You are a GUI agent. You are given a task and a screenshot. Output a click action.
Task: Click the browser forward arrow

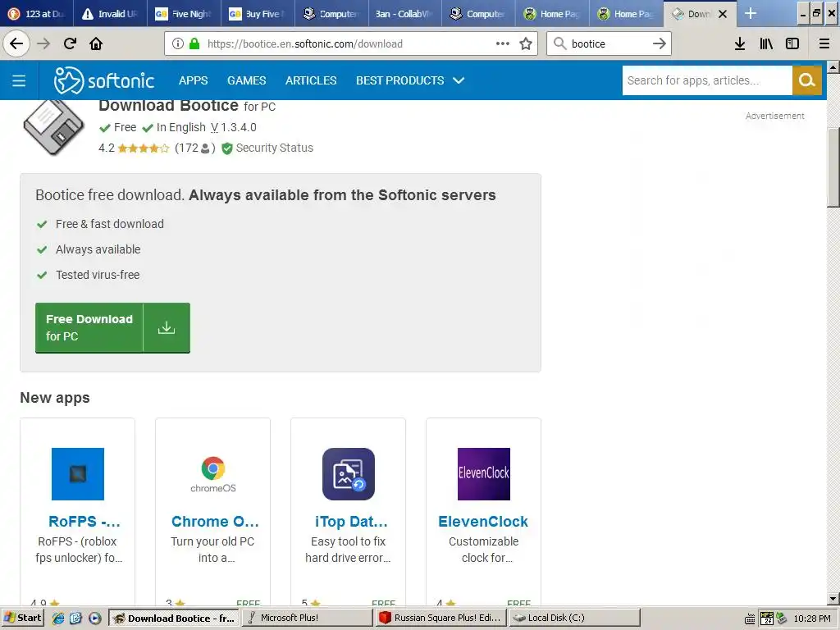(x=43, y=43)
